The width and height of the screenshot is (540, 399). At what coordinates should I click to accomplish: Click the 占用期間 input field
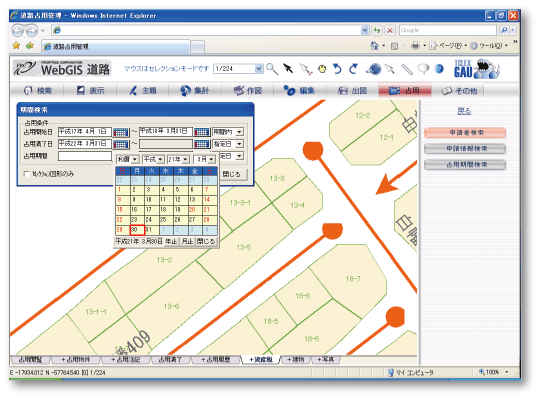85,156
